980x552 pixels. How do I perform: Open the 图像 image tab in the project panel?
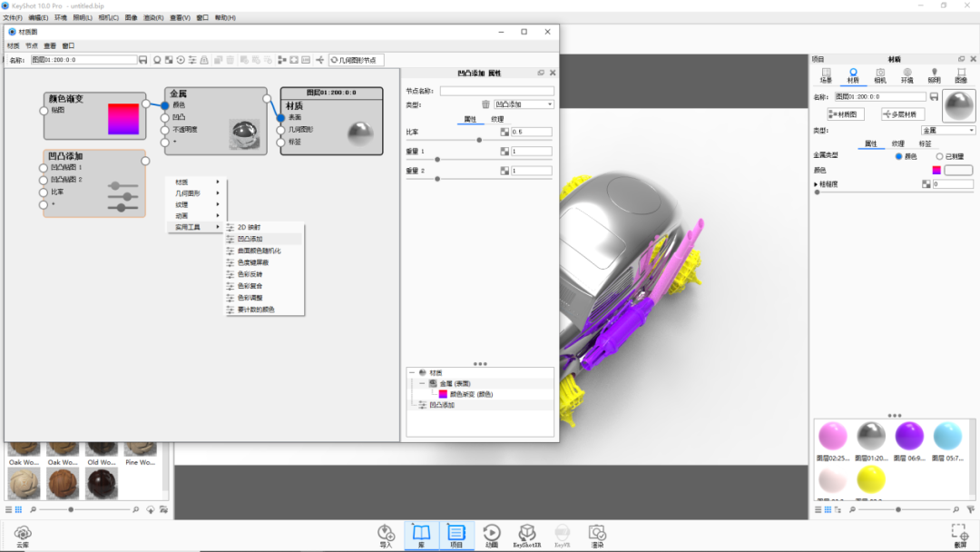[x=961, y=75]
